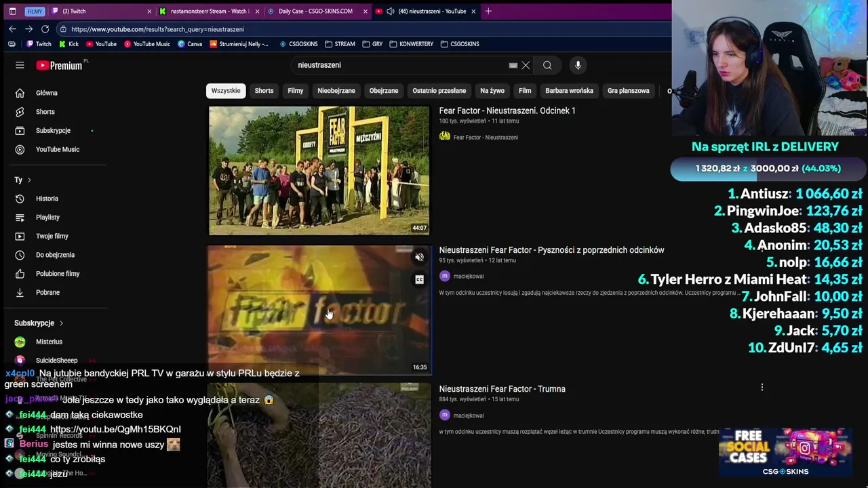Open Fear Factor Nieustraszeni Odcinek 1 title

point(507,110)
